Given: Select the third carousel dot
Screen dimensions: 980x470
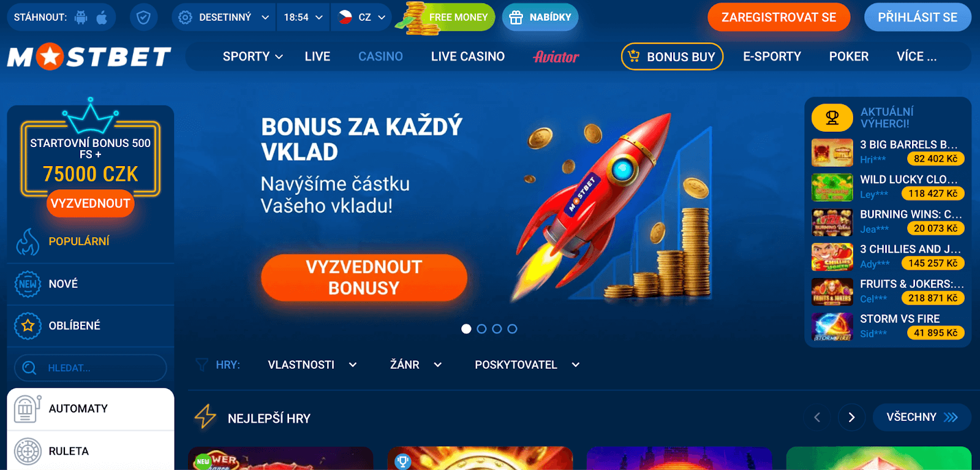Looking at the screenshot, I should 497,329.
